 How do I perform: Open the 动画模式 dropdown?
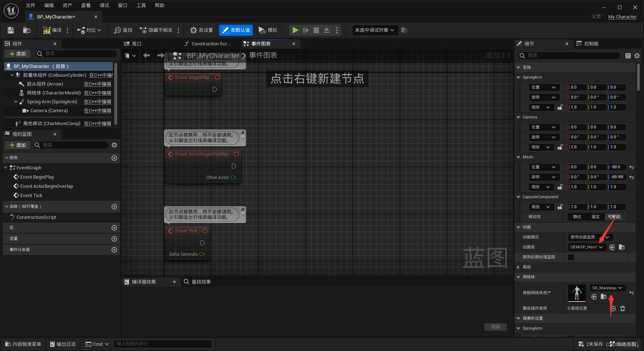click(590, 237)
